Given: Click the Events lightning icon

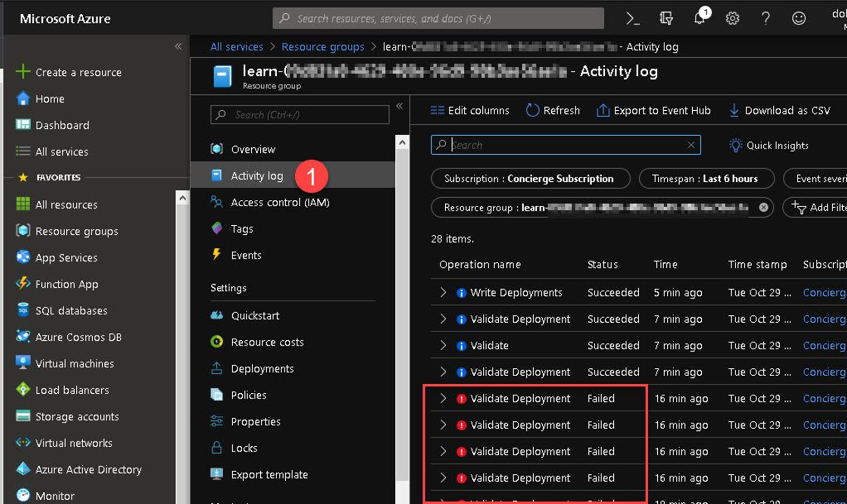Looking at the screenshot, I should [216, 254].
